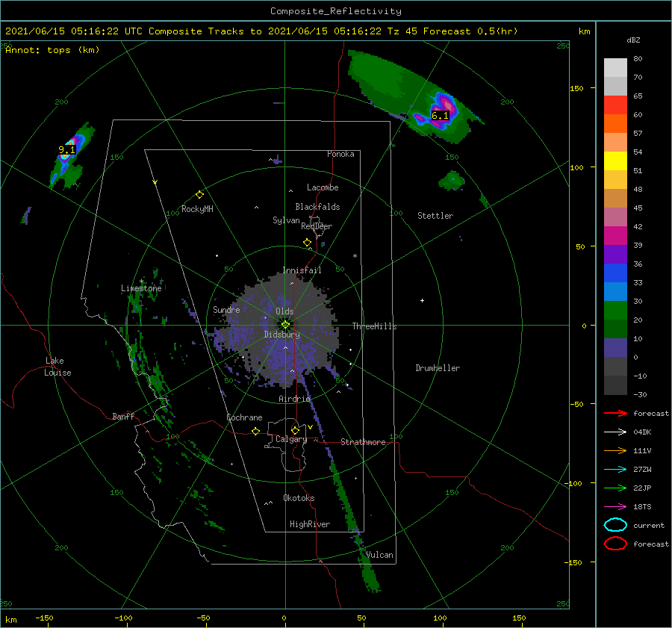Image resolution: width=672 pixels, height=628 pixels.
Task: Click the Vulcan label
Action: tap(379, 555)
